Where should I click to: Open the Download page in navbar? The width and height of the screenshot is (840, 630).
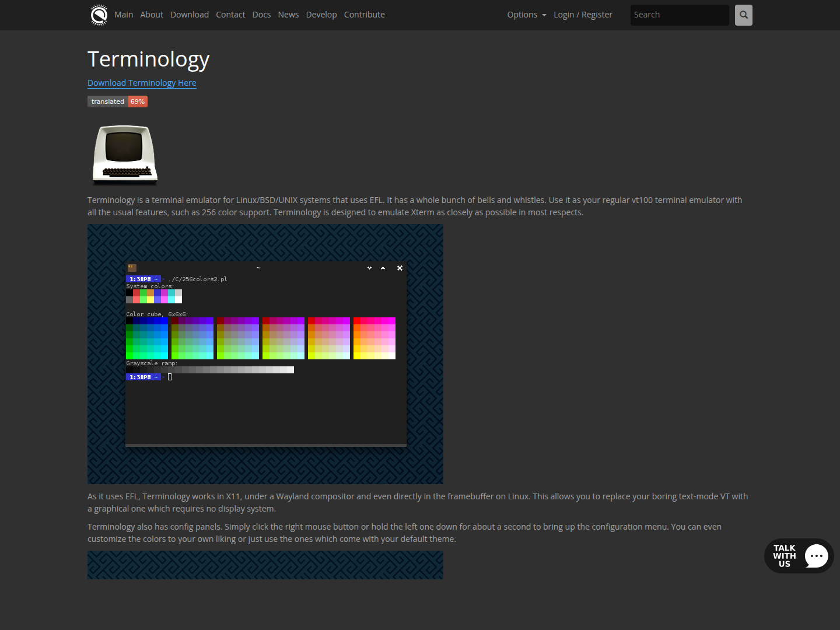coord(190,15)
